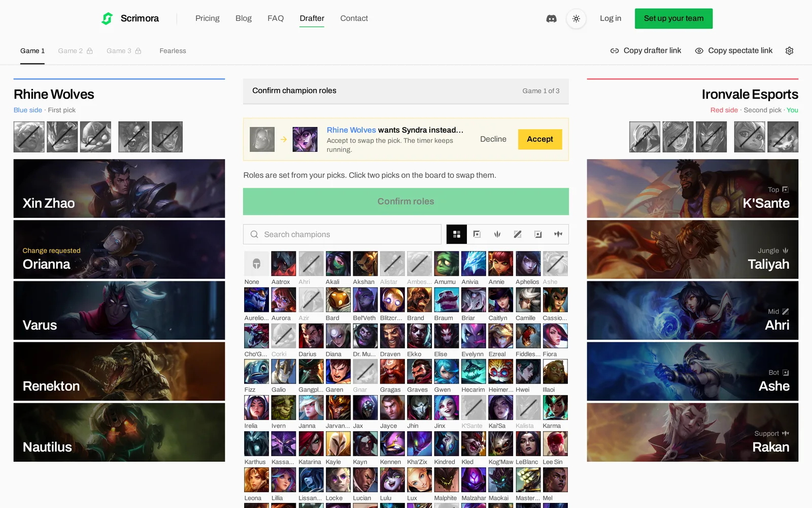Pick Garen from the grid

pyautogui.click(x=338, y=372)
